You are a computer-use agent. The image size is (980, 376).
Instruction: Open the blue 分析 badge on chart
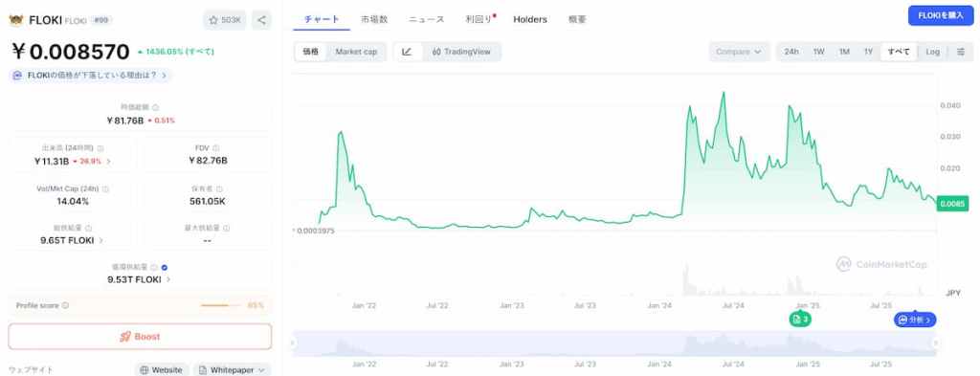915,320
